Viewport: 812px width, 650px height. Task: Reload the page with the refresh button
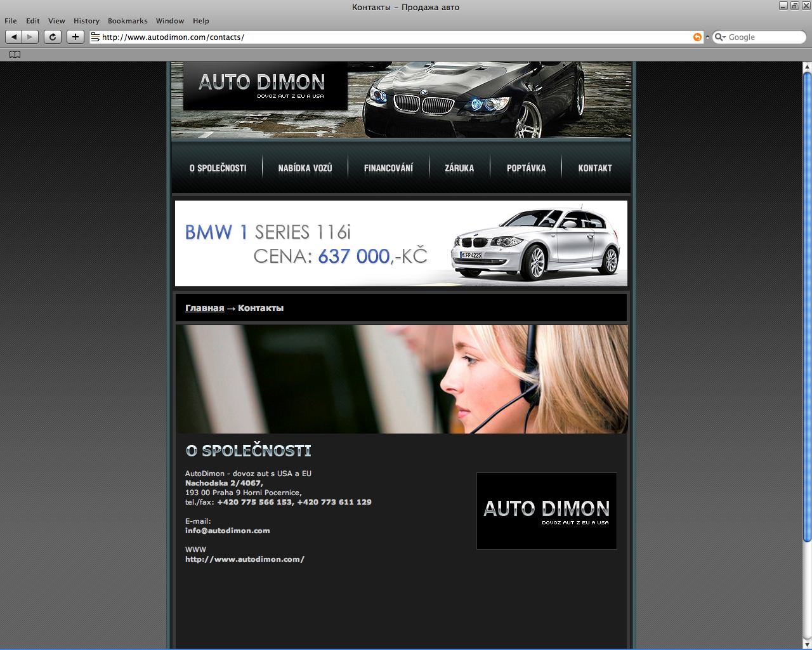click(x=53, y=37)
